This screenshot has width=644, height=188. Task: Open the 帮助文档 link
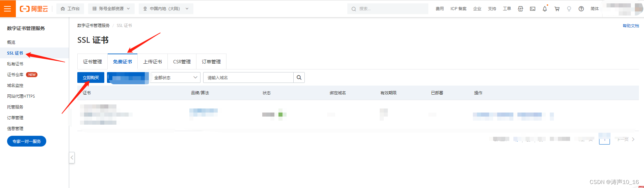tap(631, 26)
